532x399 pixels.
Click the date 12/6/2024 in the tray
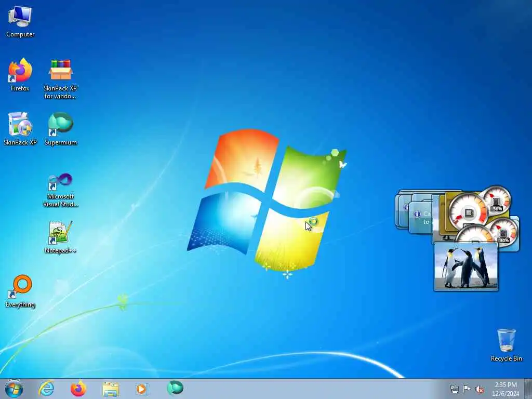point(506,394)
